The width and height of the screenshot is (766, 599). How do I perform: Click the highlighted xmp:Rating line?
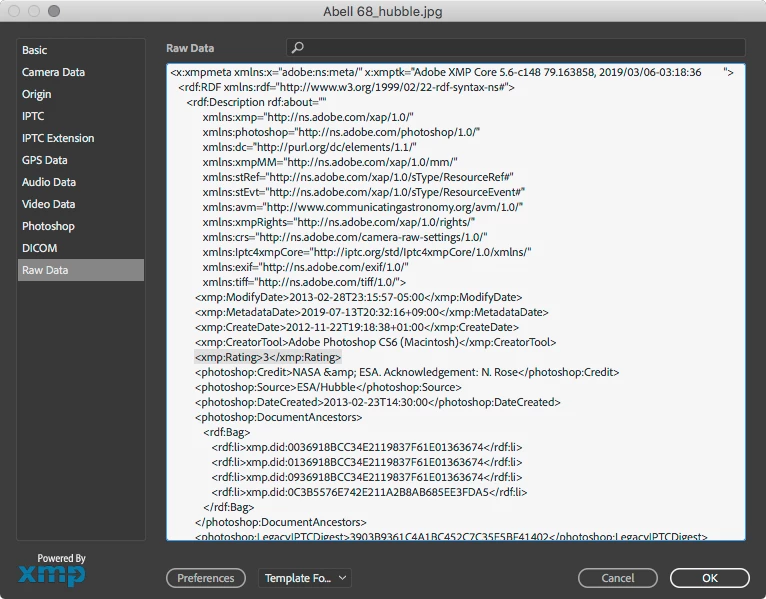[268, 357]
